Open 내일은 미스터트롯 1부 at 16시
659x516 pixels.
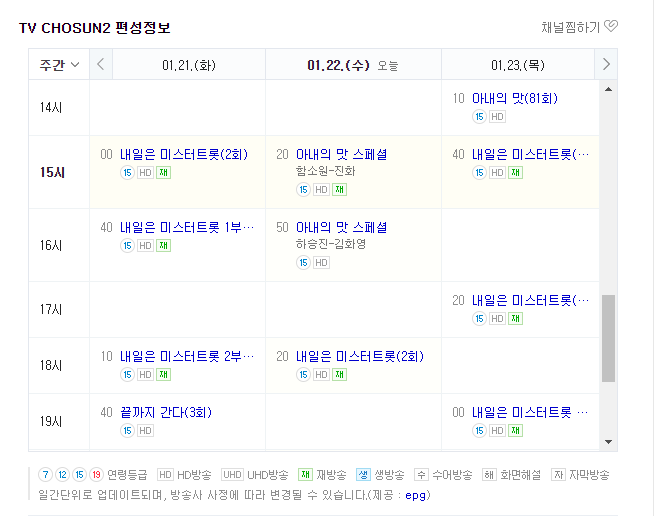[186, 227]
